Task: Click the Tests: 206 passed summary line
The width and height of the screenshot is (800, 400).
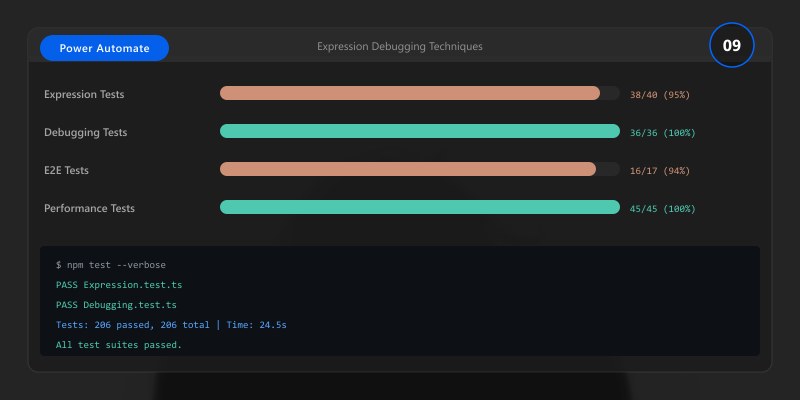Action: click(171, 324)
